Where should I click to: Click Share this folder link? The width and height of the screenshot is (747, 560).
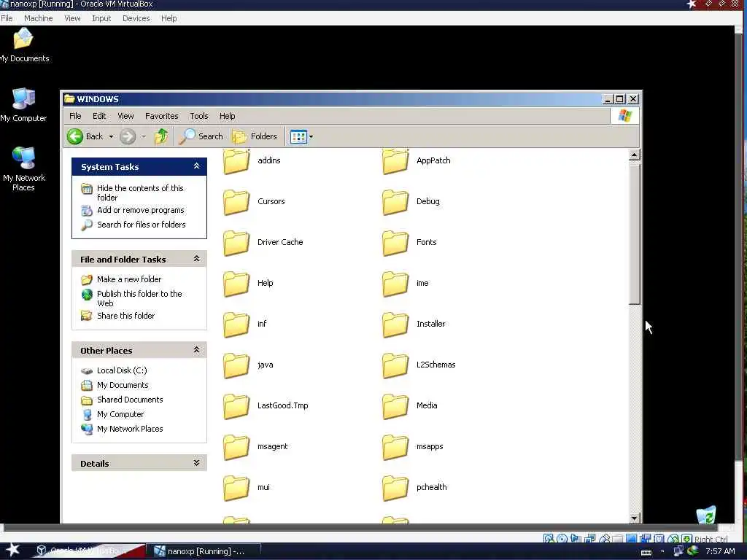pyautogui.click(x=125, y=316)
